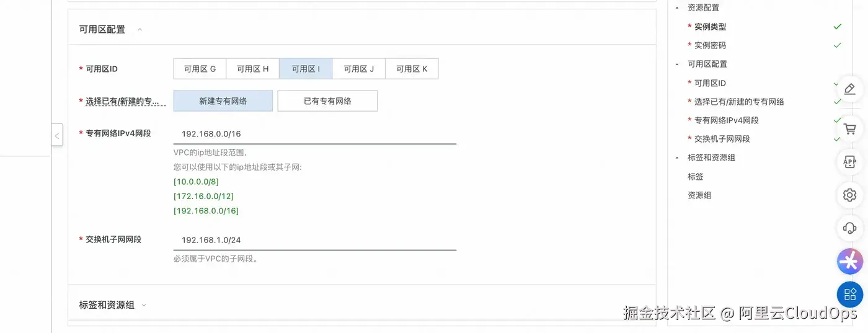The image size is (868, 333).
Task: Open the settings gear icon
Action: 849,195
